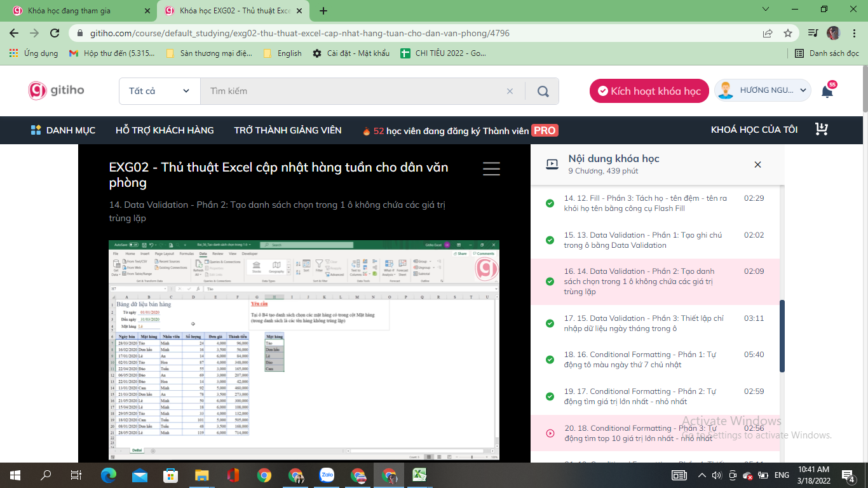The width and height of the screenshot is (868, 488).
Task: Open HỖ TRỢ KHÁCH HÀNG menu
Action: click(165, 130)
